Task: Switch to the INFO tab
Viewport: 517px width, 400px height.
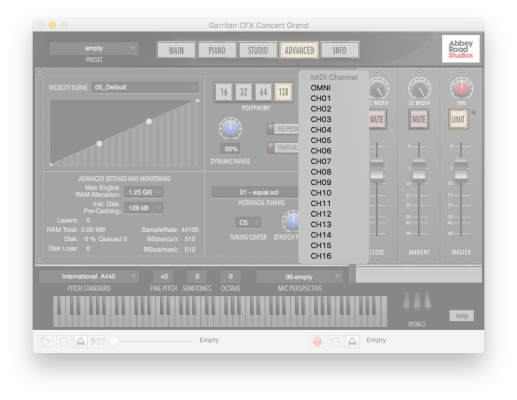Action: (340, 50)
